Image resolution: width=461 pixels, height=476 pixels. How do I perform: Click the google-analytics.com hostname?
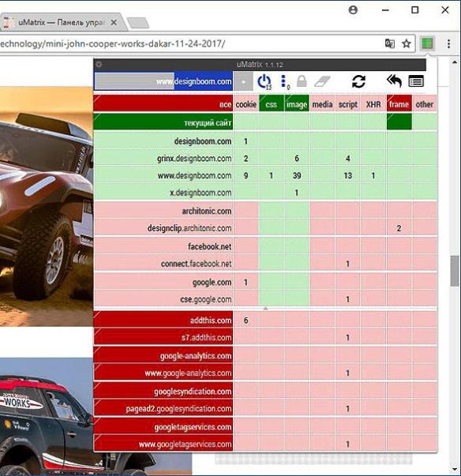click(163, 356)
